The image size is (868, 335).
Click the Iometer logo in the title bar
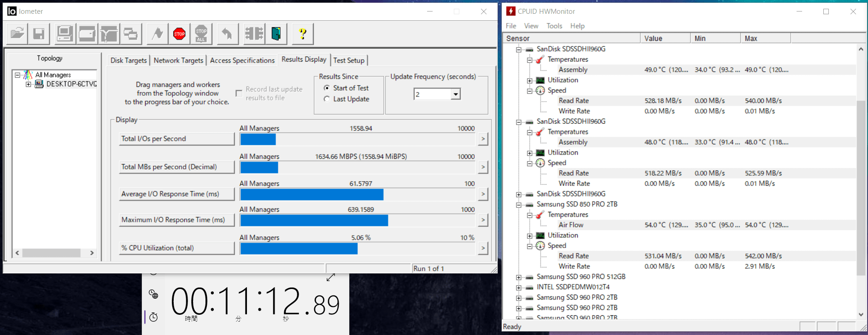click(x=12, y=11)
